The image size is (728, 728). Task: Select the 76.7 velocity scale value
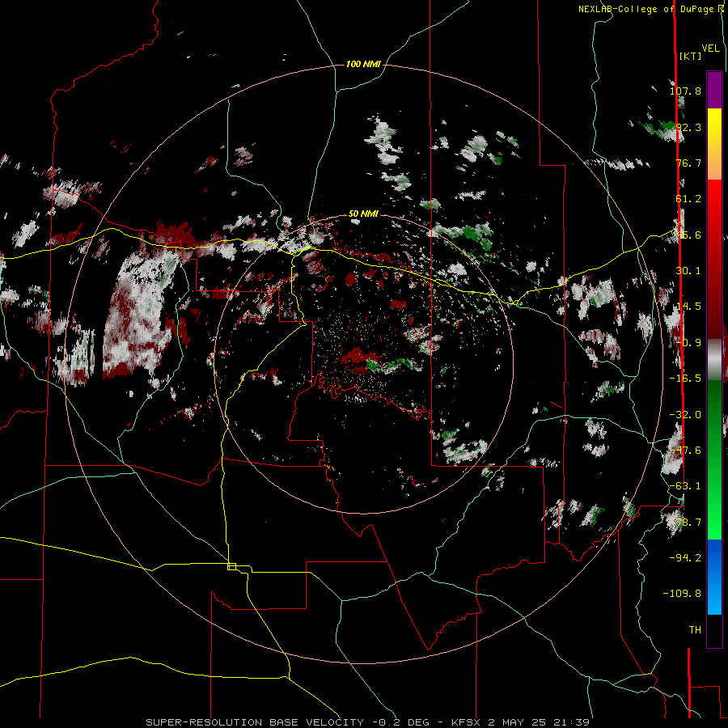pos(688,163)
